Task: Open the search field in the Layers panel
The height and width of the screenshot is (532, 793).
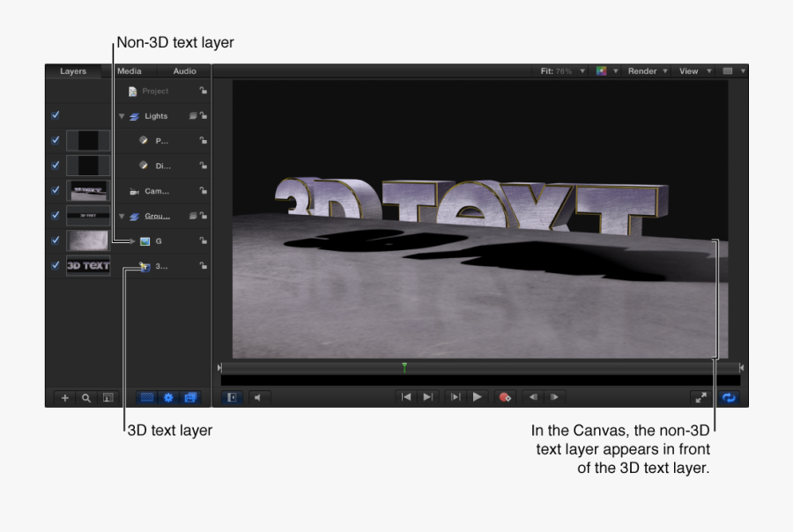Action: tap(85, 397)
